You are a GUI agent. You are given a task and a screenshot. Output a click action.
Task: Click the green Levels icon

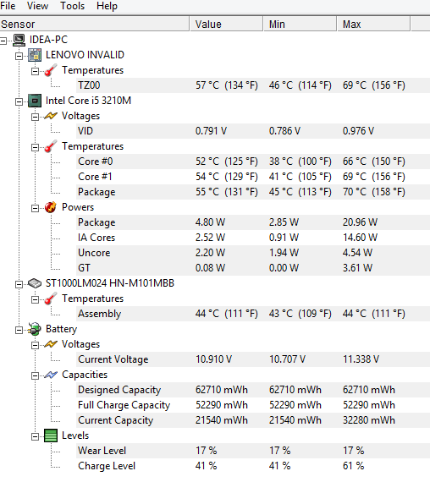coord(51,436)
